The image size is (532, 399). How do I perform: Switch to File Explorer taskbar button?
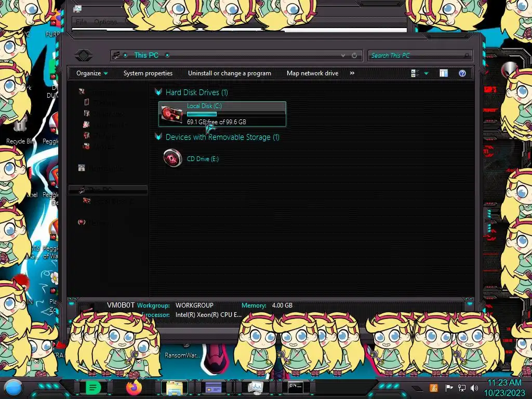pyautogui.click(x=175, y=388)
